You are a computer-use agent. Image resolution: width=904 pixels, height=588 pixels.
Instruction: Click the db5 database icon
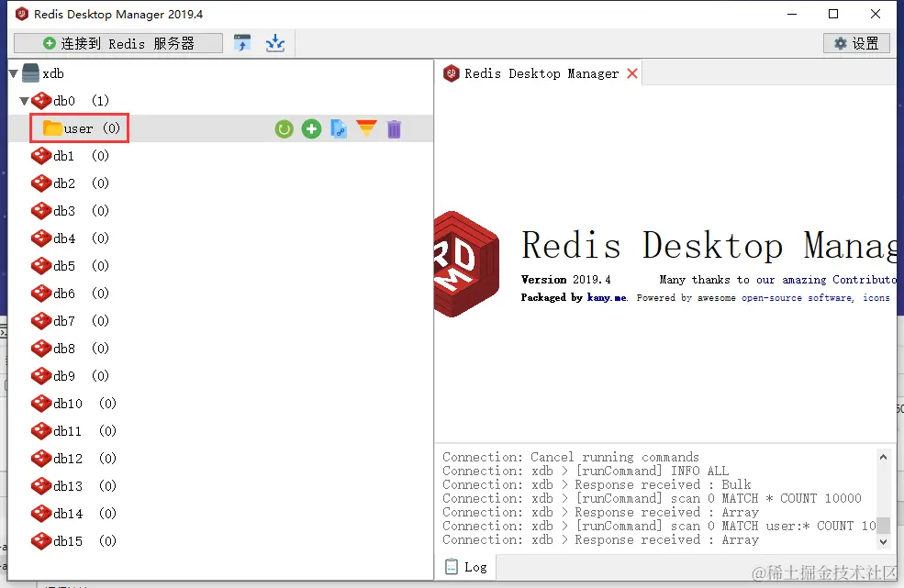(41, 266)
